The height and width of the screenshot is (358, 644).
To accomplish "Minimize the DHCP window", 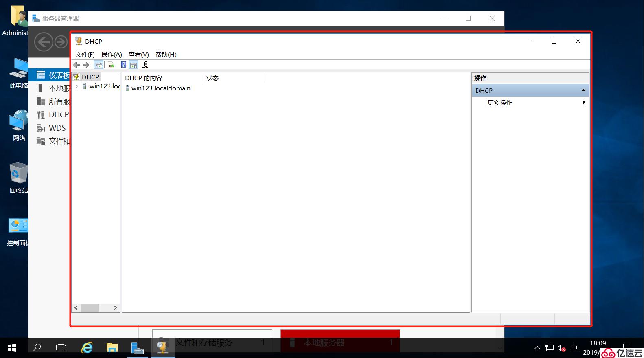I will pos(530,41).
